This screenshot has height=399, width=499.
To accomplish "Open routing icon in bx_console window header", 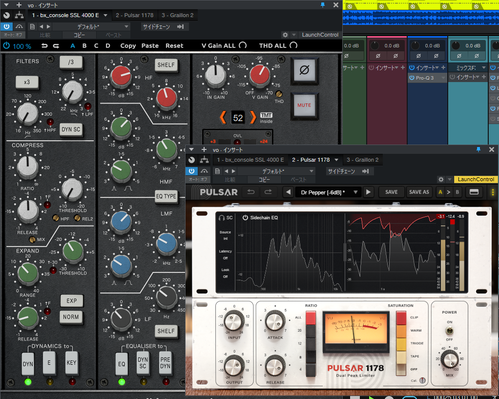I will (19, 15).
